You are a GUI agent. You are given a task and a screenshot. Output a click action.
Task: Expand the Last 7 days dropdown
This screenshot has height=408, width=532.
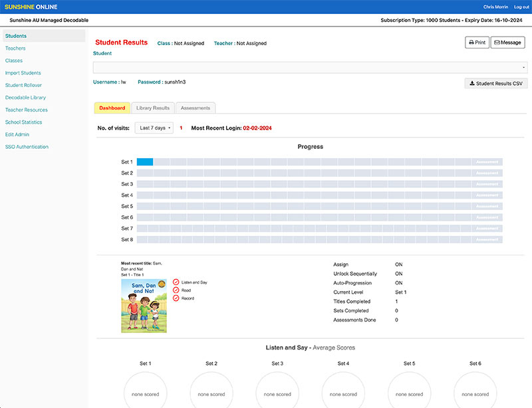[154, 128]
